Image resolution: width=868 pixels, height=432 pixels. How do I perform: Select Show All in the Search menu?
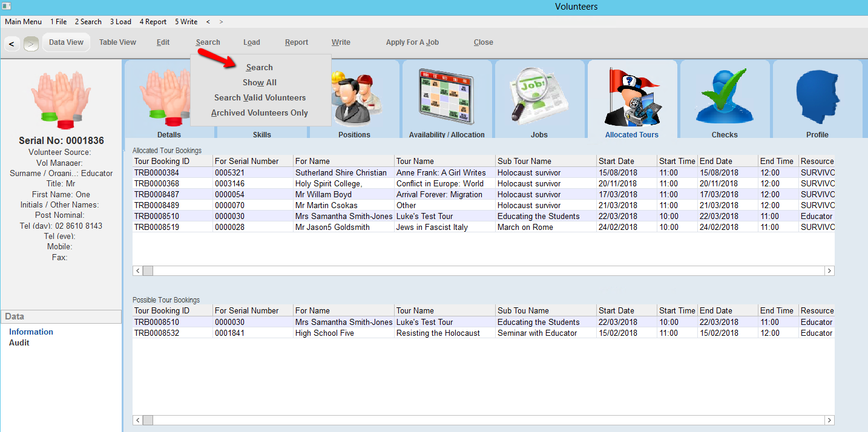tap(260, 83)
